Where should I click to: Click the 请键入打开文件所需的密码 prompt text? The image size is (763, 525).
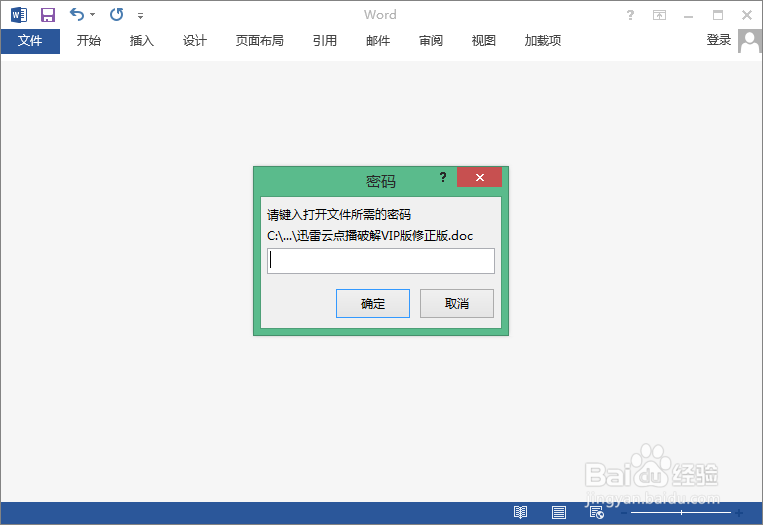[x=339, y=215]
